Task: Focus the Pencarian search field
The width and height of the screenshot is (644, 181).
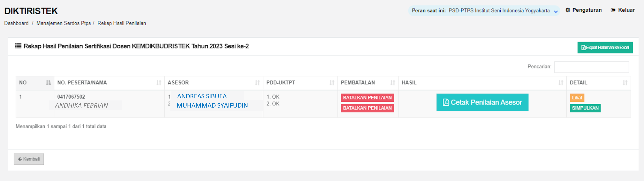Action: pyautogui.click(x=592, y=67)
